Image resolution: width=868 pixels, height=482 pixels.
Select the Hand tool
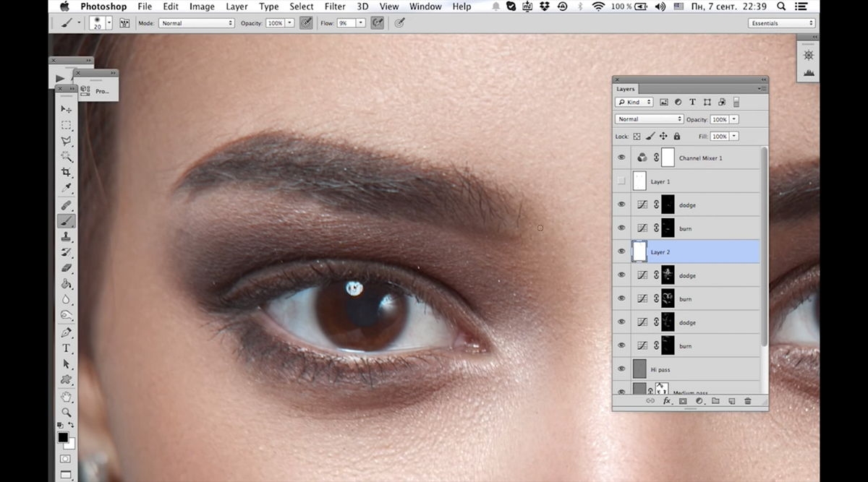66,397
